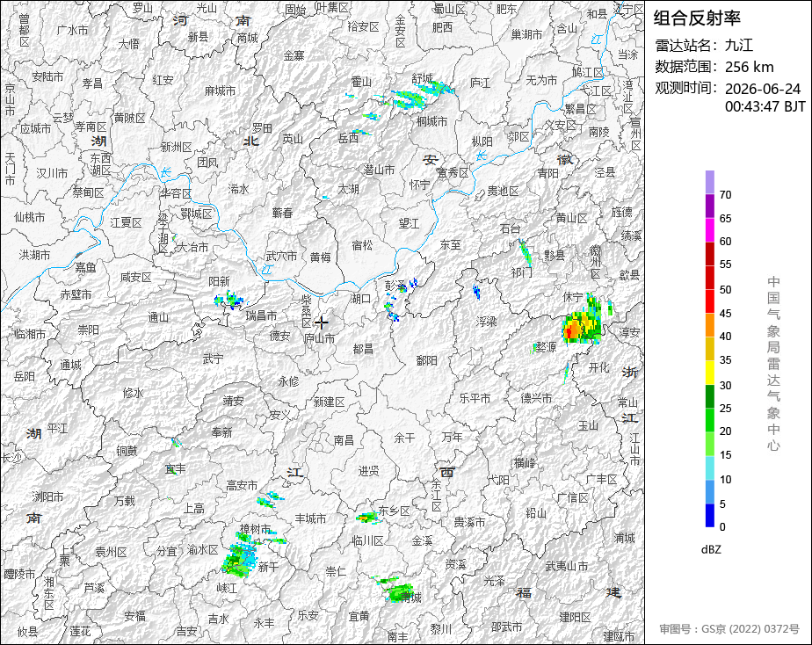Click the 无为市 label

point(541,80)
